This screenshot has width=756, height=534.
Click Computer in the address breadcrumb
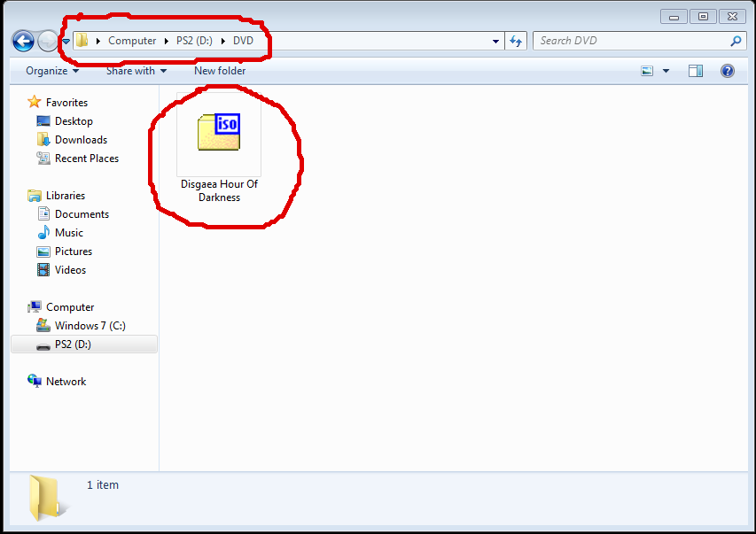(x=132, y=41)
